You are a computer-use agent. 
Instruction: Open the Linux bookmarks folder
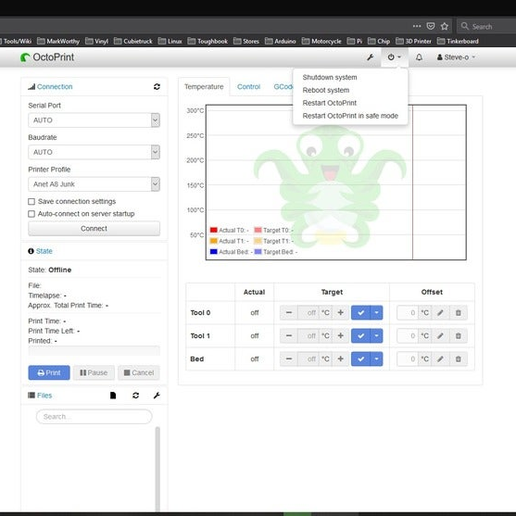point(170,41)
